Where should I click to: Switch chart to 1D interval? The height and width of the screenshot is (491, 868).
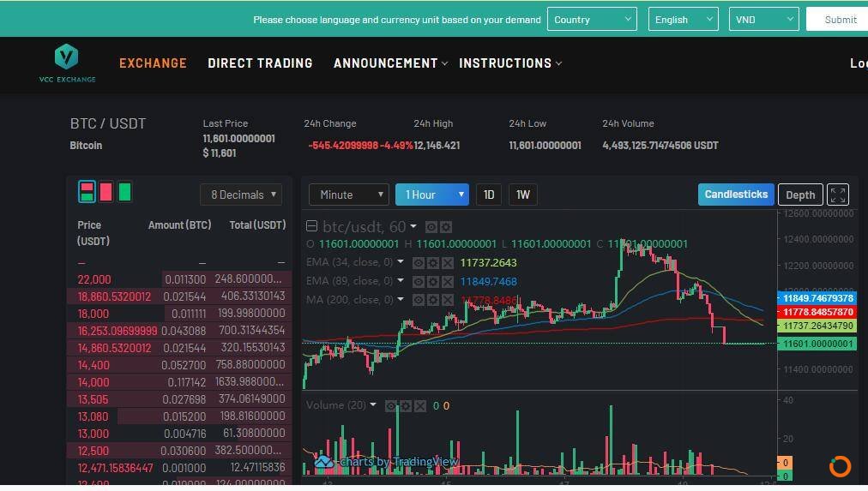pos(489,195)
